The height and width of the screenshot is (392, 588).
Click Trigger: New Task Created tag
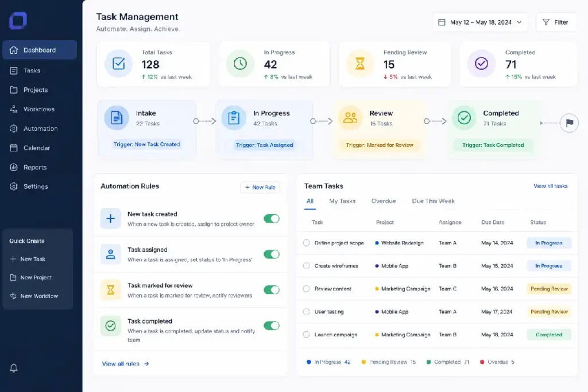tap(146, 144)
